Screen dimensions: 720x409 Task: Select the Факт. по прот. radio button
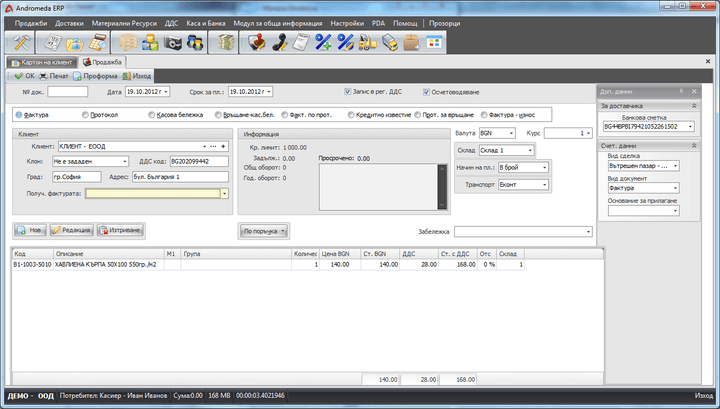coord(285,115)
